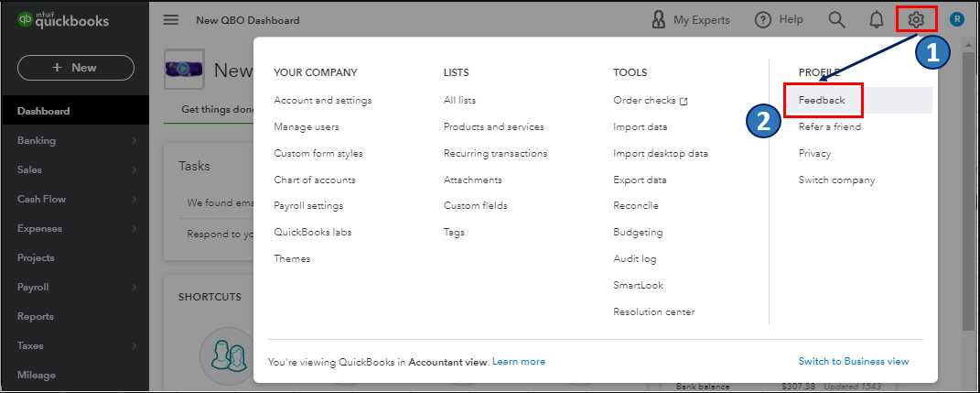Image resolution: width=980 pixels, height=393 pixels.
Task: Click the user profile avatar
Action: tap(957, 19)
